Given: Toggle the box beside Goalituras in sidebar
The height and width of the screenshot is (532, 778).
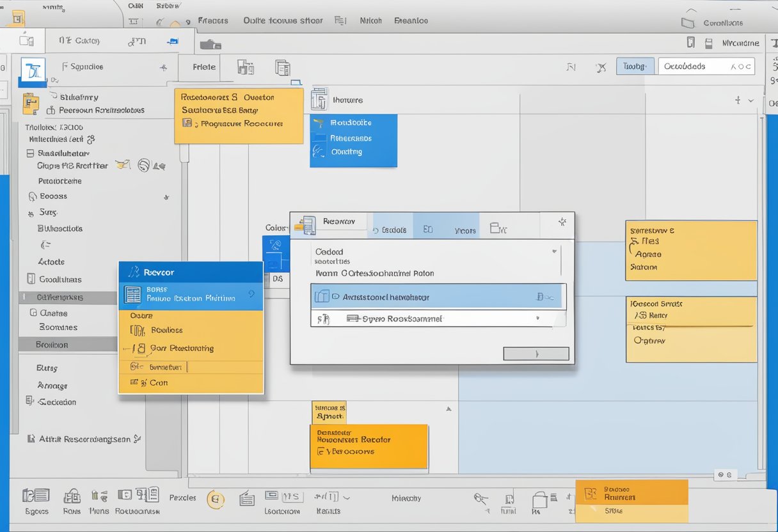Looking at the screenshot, I should click(30, 279).
